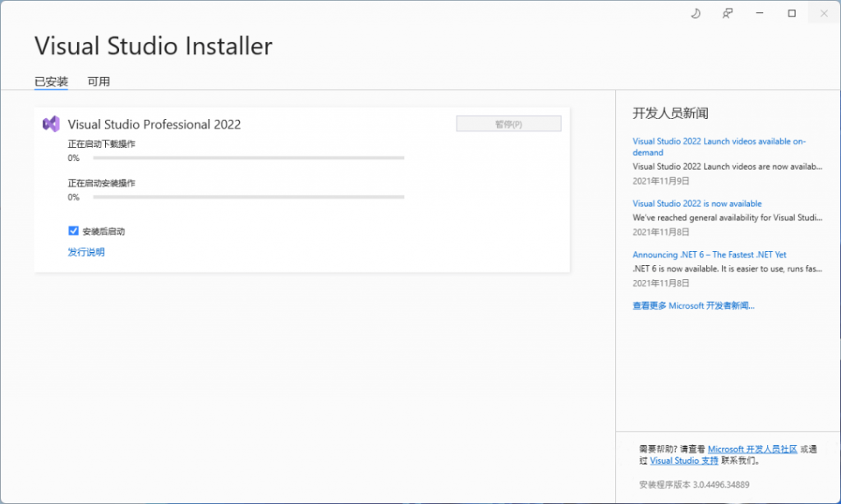Click the 'Visual Studio Installer' heading

click(x=154, y=46)
